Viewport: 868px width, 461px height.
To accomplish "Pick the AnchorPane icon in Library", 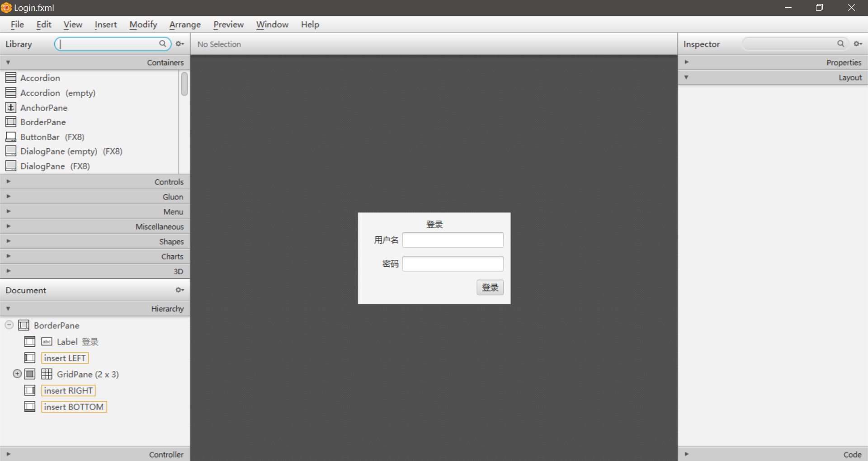I will point(11,108).
